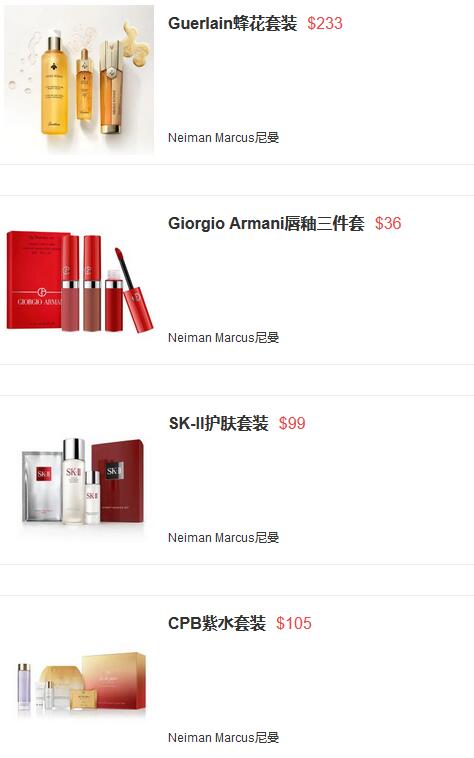Viewport: 474px width, 758px height.
Task: Click the large yellow Guerlain bottle
Action: pos(56,84)
